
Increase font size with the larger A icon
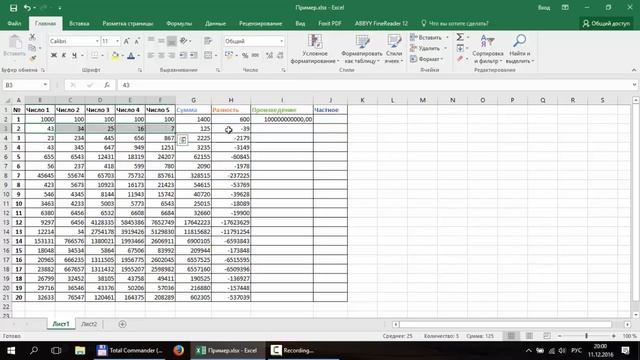pos(127,41)
